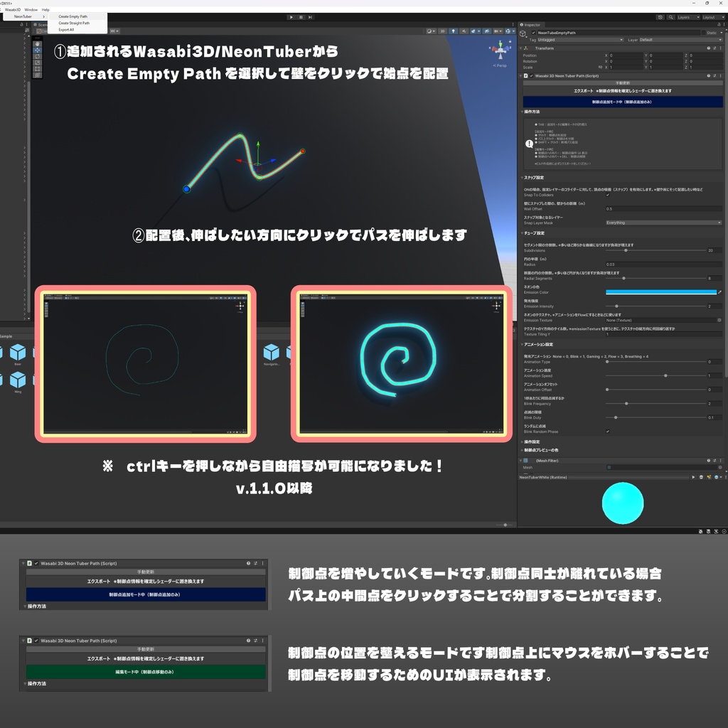Image resolution: width=728 pixels, height=728 pixels.
Task: Open Transform component help icon
Action: (709, 48)
